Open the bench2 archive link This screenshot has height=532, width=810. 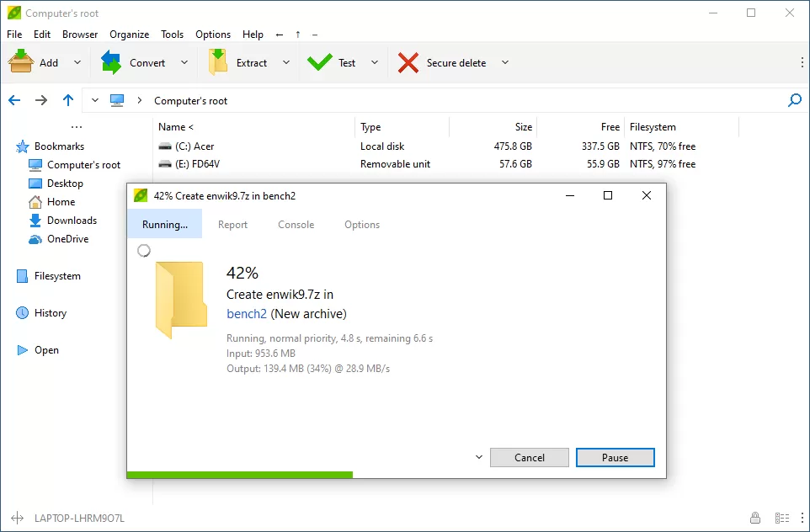tap(246, 313)
